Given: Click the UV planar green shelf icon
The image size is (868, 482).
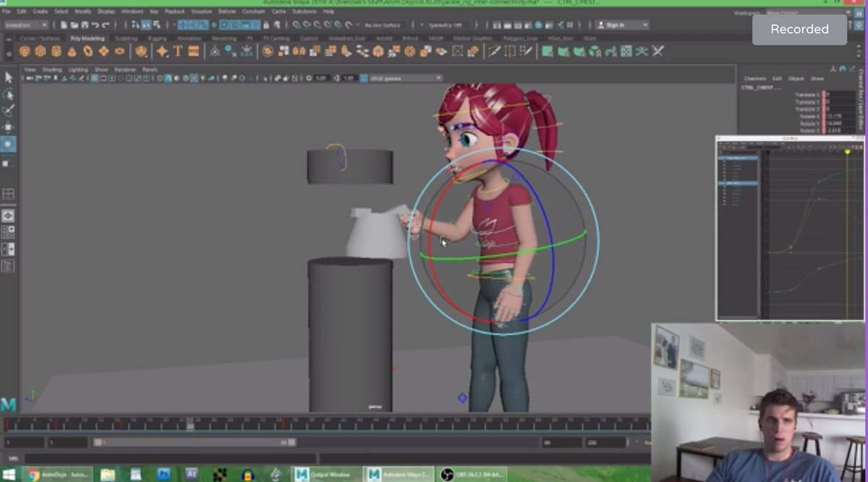Looking at the screenshot, I should click(548, 51).
